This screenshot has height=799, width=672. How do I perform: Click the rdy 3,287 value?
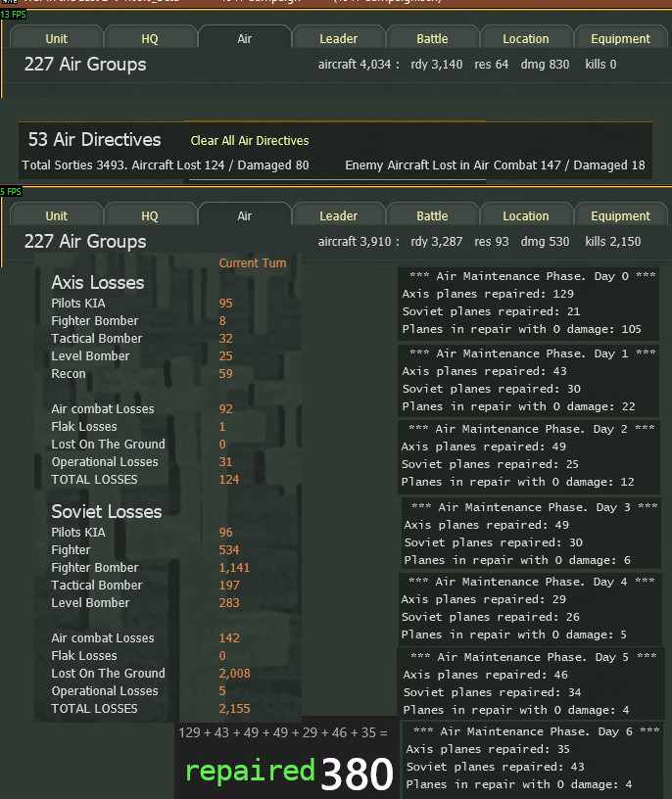(x=437, y=242)
